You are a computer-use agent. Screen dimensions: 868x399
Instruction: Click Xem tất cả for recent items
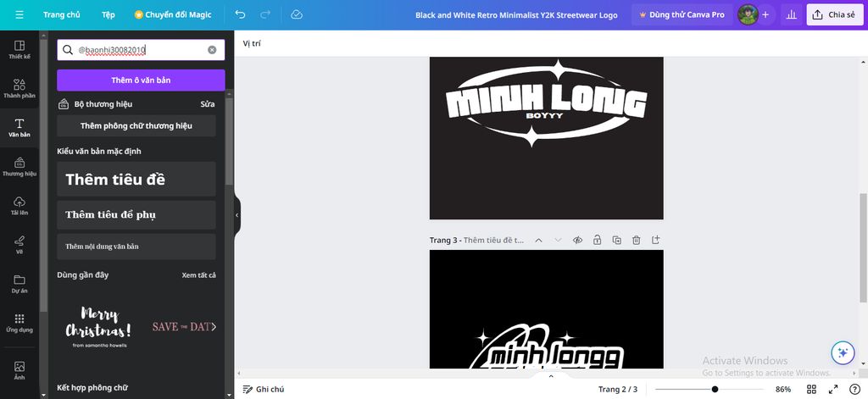pos(198,275)
